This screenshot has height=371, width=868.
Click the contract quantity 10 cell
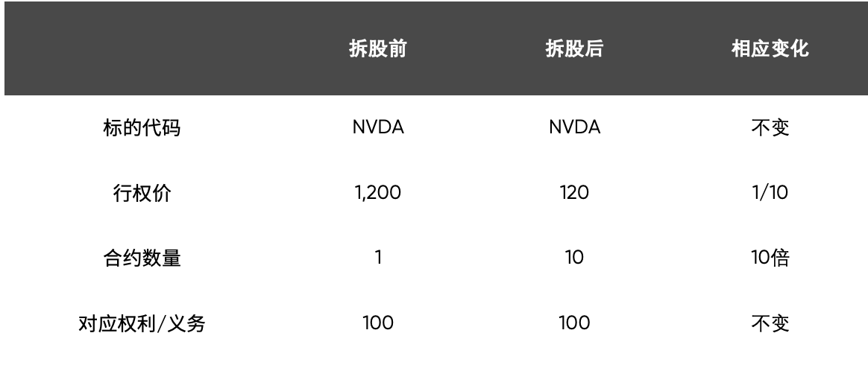click(574, 258)
